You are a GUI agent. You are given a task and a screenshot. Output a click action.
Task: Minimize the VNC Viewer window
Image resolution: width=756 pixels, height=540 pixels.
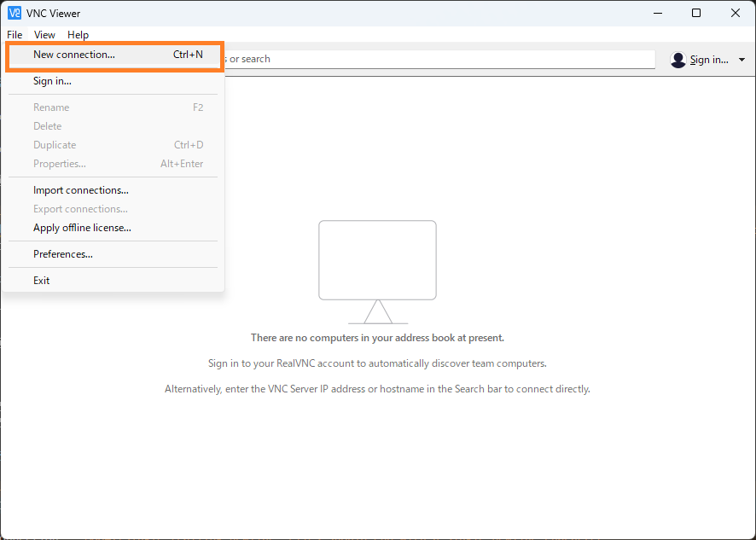[x=658, y=13]
